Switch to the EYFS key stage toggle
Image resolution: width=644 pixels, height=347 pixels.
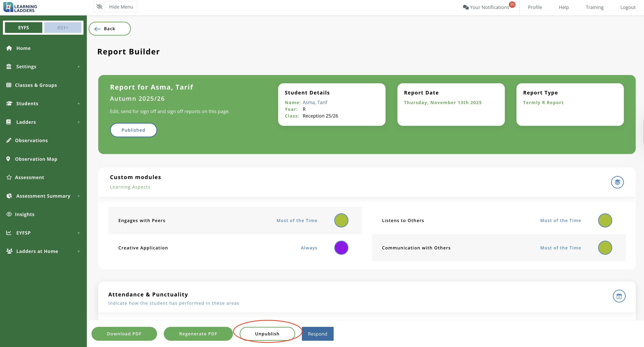pyautogui.click(x=23, y=28)
